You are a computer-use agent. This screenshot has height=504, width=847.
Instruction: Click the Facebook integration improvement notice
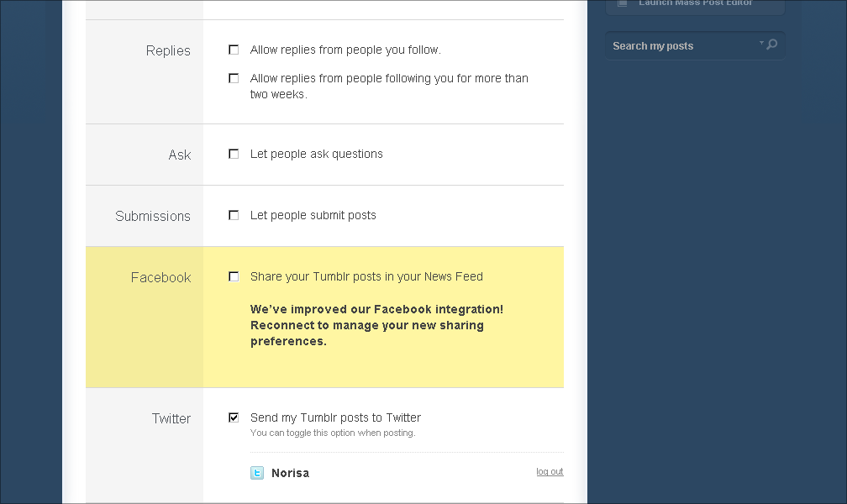(x=376, y=325)
